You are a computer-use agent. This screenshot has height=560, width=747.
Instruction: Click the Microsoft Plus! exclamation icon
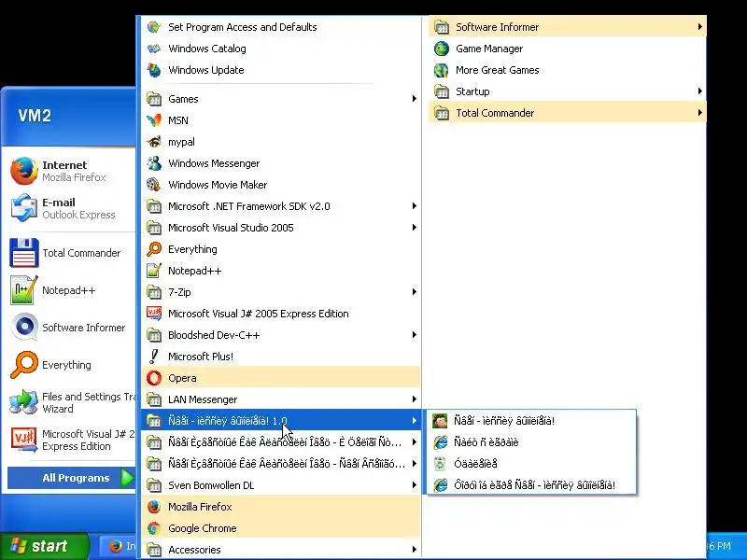154,357
